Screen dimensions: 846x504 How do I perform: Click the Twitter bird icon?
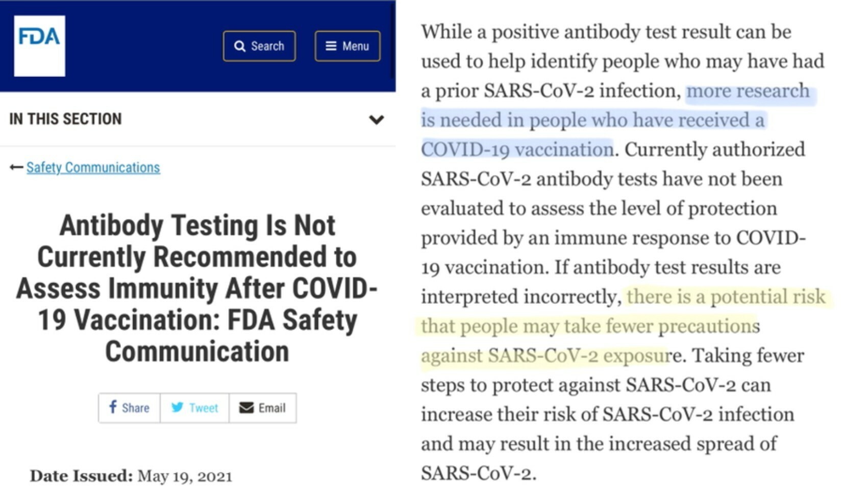click(177, 407)
